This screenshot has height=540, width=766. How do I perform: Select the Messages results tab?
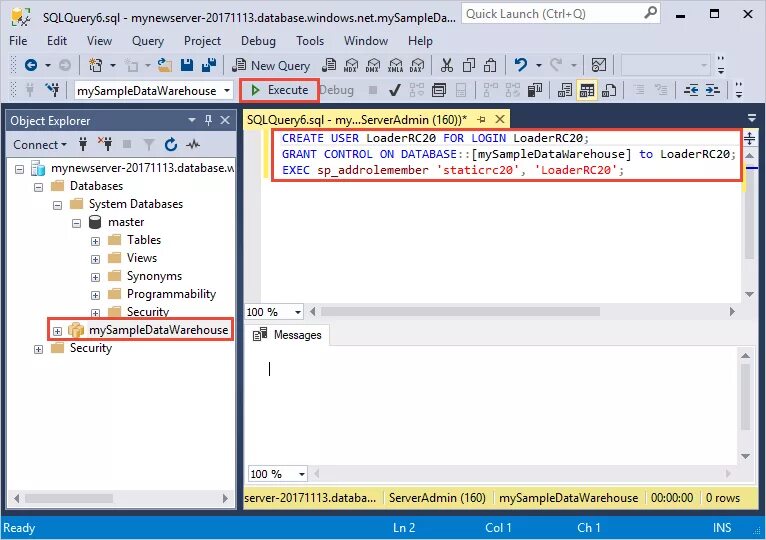287,335
